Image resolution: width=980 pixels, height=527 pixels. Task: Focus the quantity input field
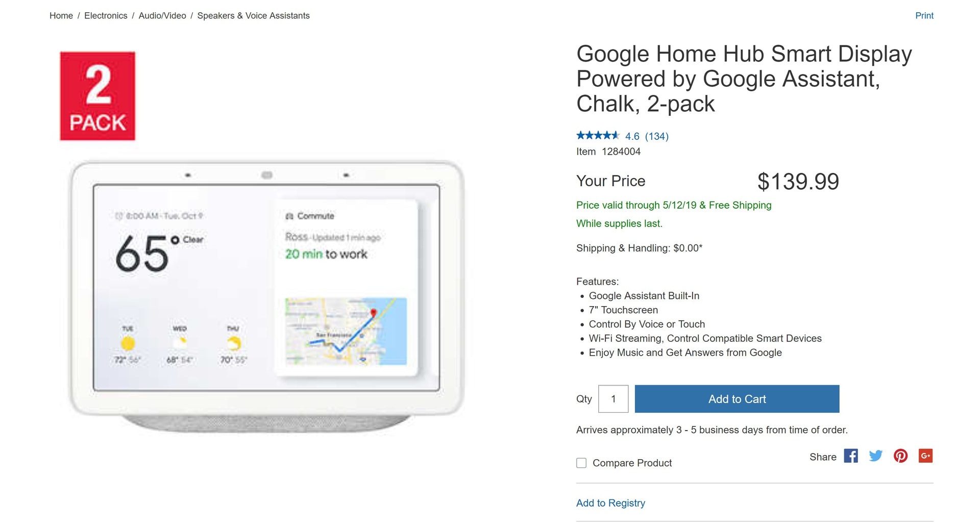pyautogui.click(x=613, y=399)
